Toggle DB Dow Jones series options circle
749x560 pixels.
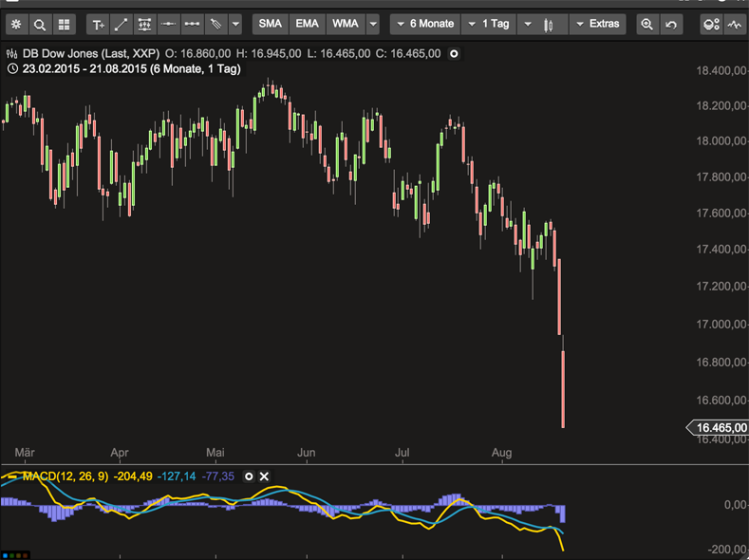(454, 53)
